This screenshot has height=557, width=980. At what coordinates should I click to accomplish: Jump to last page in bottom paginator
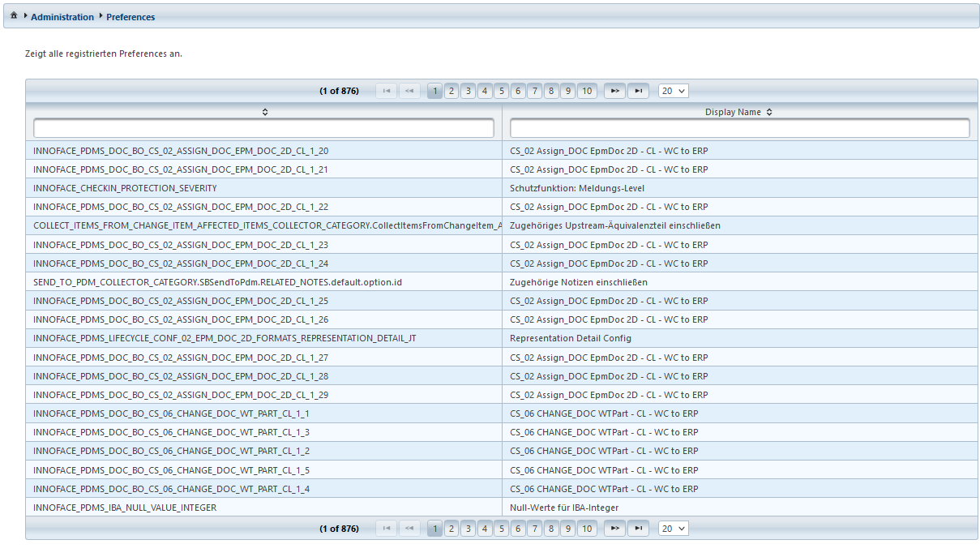pyautogui.click(x=639, y=529)
